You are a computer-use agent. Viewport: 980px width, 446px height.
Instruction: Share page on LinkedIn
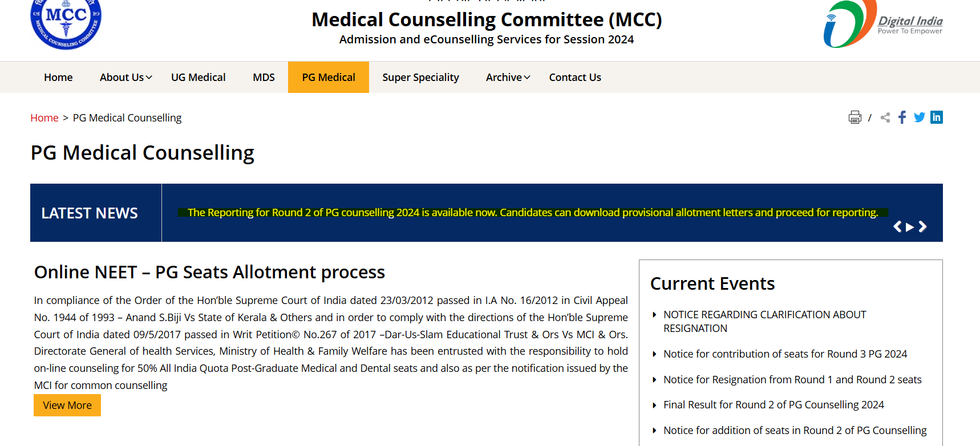click(x=936, y=117)
